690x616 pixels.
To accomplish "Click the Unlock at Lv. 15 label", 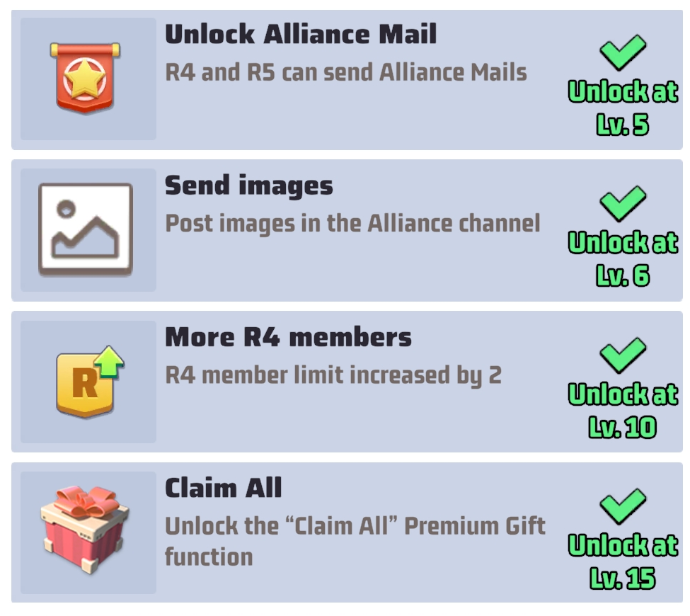I will point(623,561).
